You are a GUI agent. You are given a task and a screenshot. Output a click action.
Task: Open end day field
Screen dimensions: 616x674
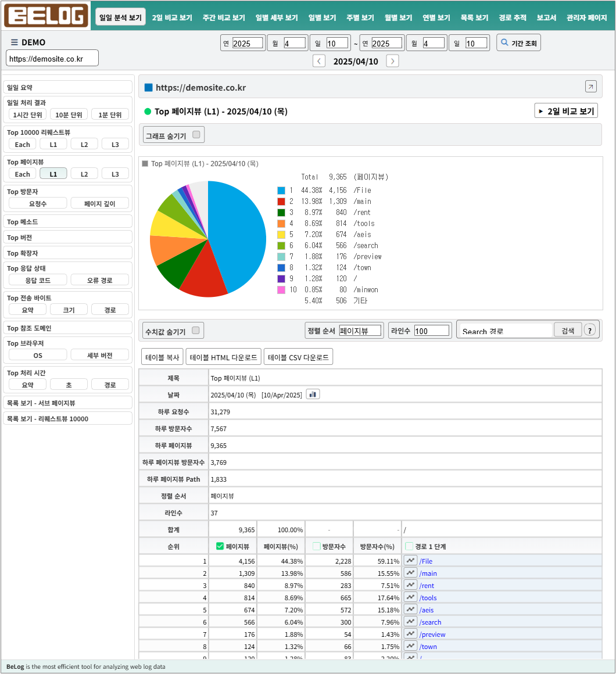coord(477,43)
